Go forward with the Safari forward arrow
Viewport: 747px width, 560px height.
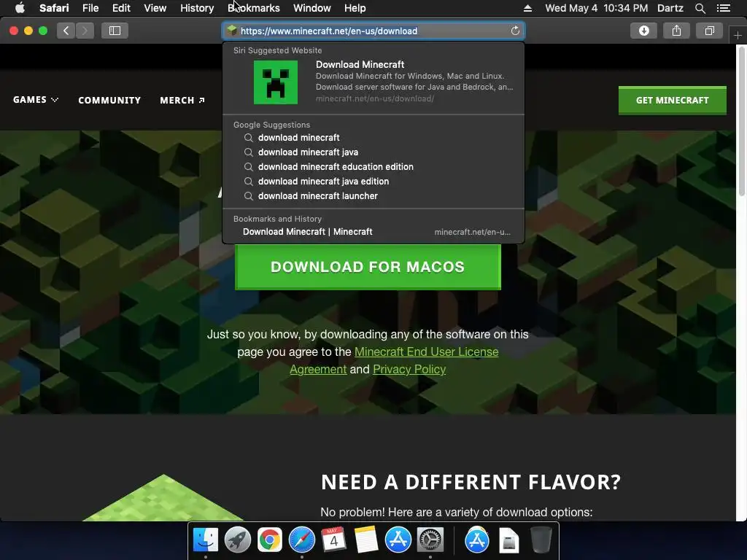coord(85,31)
